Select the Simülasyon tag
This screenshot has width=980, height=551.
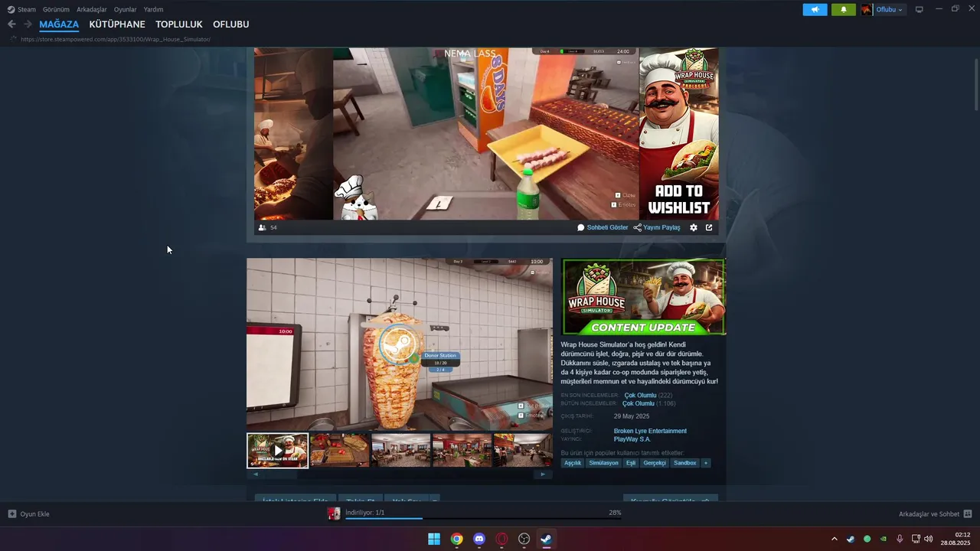coord(604,463)
